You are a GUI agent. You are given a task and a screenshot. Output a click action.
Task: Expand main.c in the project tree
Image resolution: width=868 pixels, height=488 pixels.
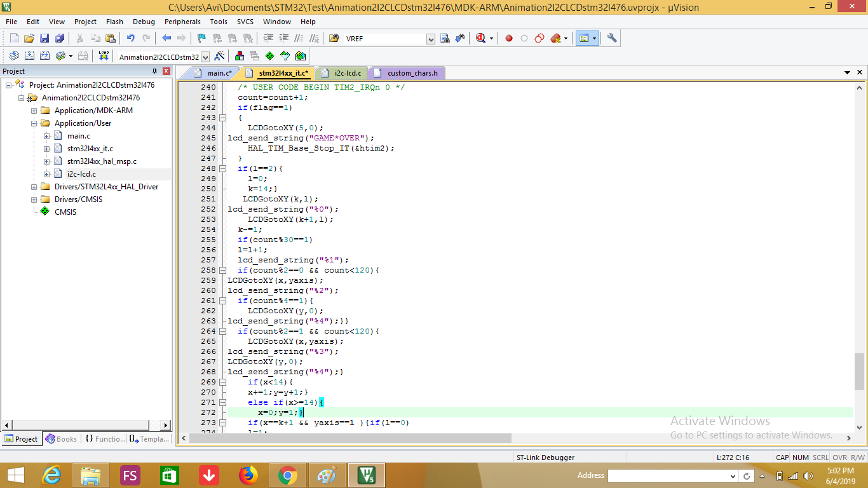click(x=47, y=136)
